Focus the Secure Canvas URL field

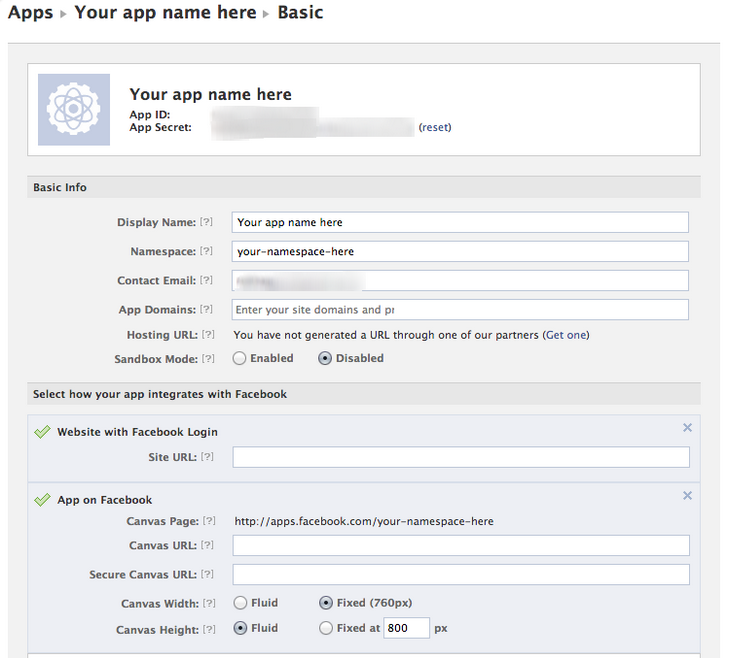[461, 575]
